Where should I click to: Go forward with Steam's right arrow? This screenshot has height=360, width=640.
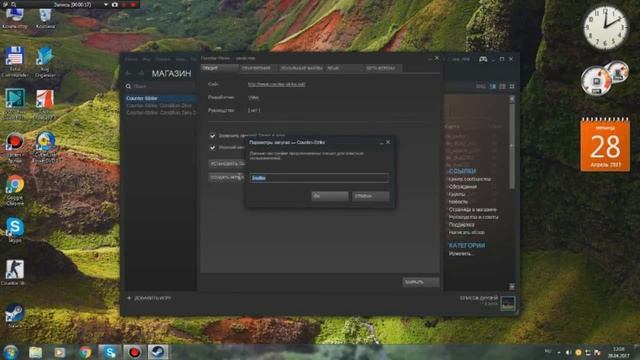[x=141, y=73]
